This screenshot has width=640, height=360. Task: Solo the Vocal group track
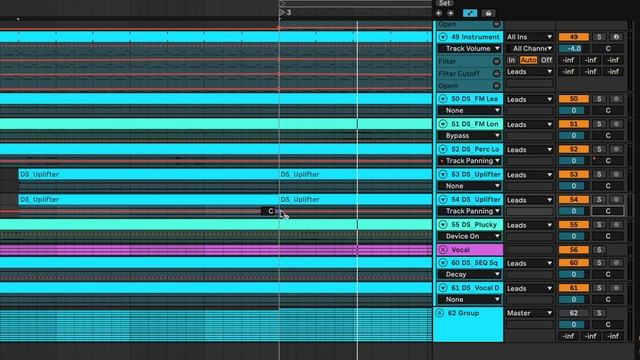(599, 249)
